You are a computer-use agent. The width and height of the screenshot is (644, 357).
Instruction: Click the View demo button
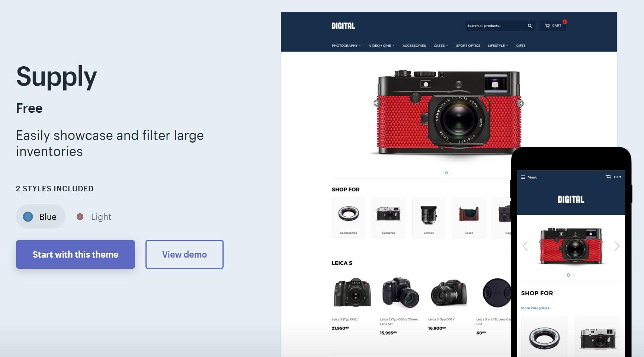(x=185, y=254)
